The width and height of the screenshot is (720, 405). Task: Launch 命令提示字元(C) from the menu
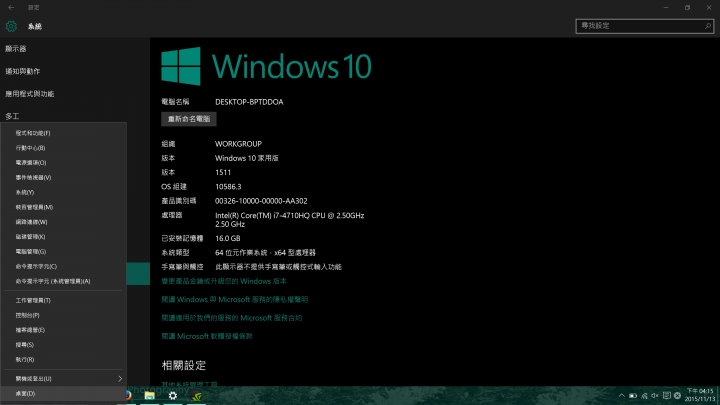[63, 266]
